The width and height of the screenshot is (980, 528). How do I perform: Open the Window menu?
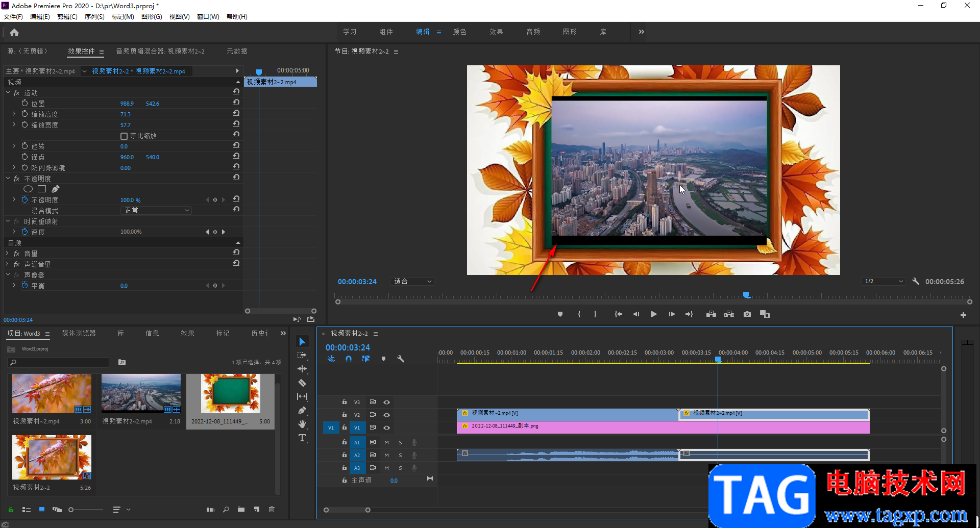[208, 17]
